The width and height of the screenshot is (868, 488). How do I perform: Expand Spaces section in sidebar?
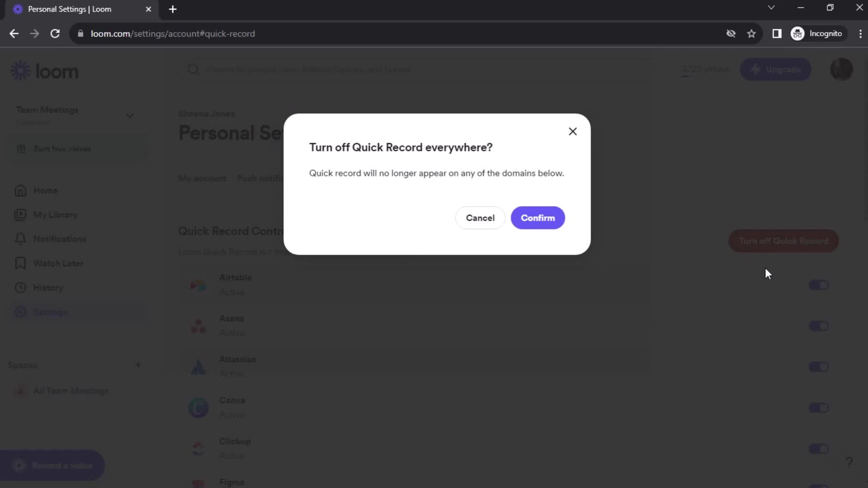(x=22, y=364)
